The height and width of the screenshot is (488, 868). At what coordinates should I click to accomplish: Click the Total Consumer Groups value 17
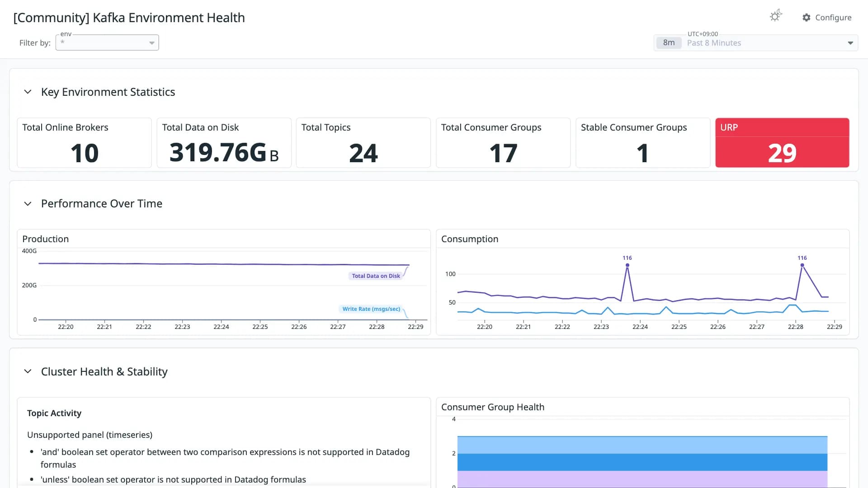point(503,153)
